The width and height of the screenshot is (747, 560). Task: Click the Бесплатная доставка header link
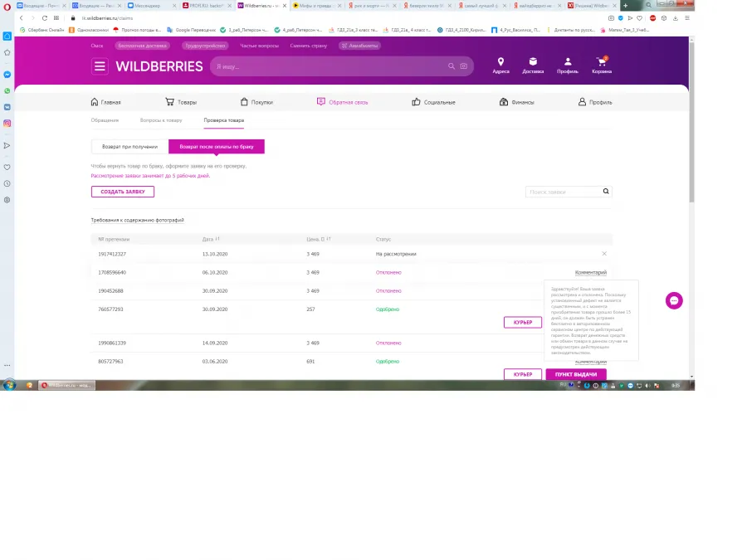143,46
